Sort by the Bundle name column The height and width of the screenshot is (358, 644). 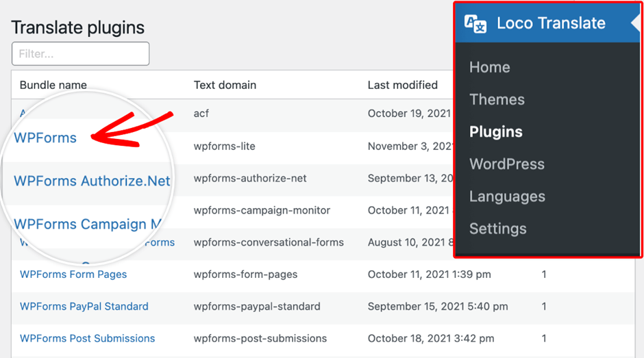point(53,85)
